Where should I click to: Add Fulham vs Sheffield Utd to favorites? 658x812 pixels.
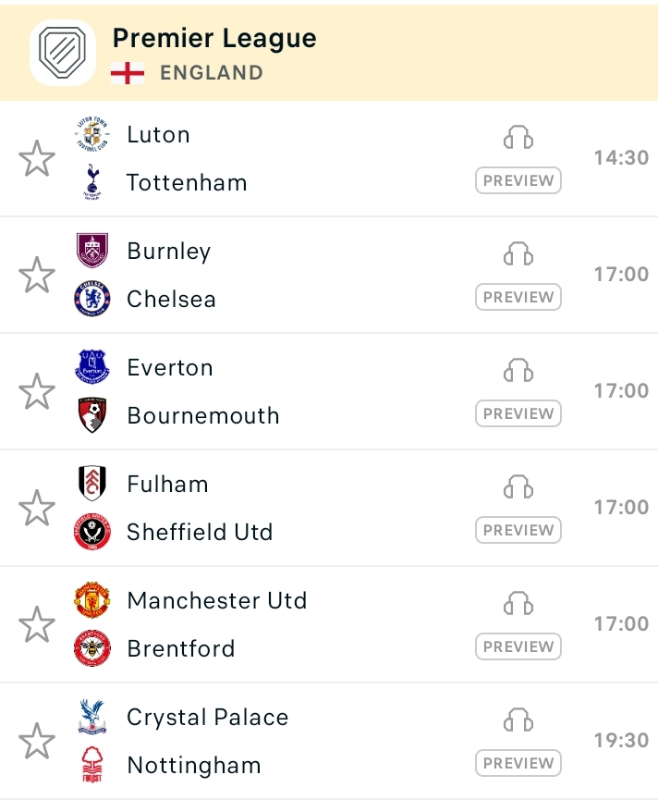(x=37, y=508)
